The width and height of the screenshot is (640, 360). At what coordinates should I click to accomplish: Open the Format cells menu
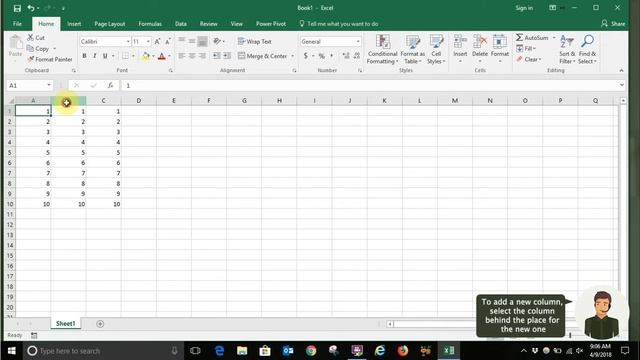click(x=500, y=49)
